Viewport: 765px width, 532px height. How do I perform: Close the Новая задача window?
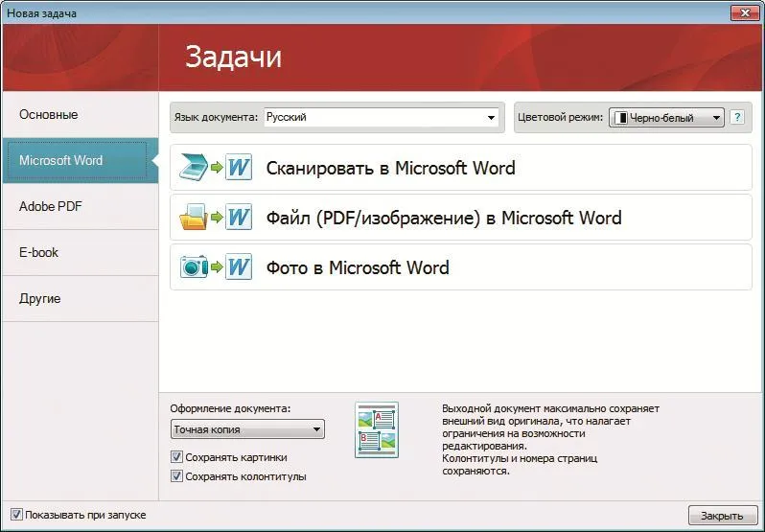coord(745,12)
